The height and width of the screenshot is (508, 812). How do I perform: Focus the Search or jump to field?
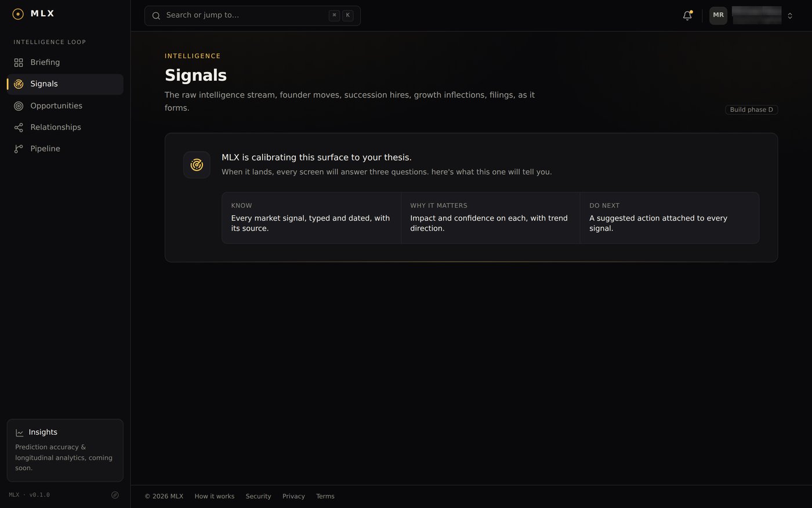point(252,16)
